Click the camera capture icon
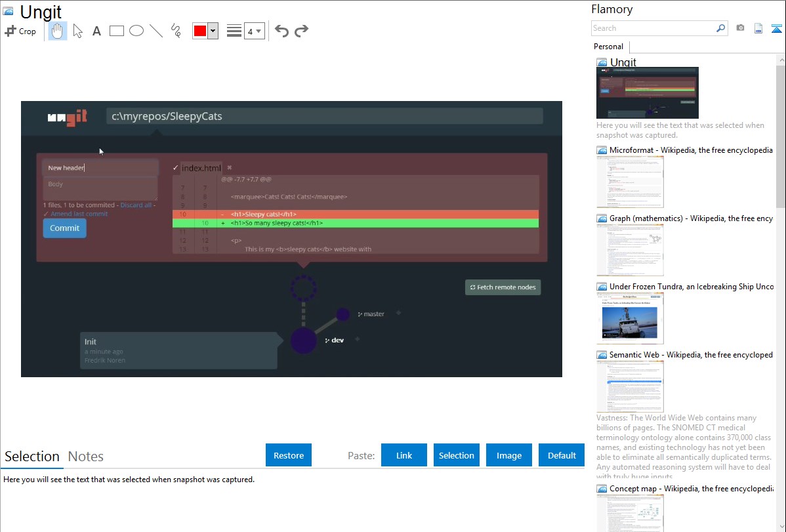This screenshot has width=786, height=532. point(740,28)
